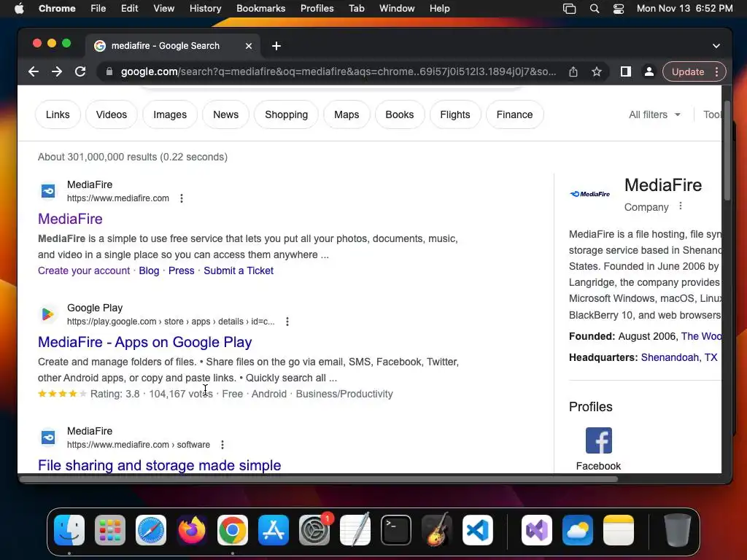Open the Bookmarks menu
This screenshot has width=747, height=560.
[x=260, y=9]
